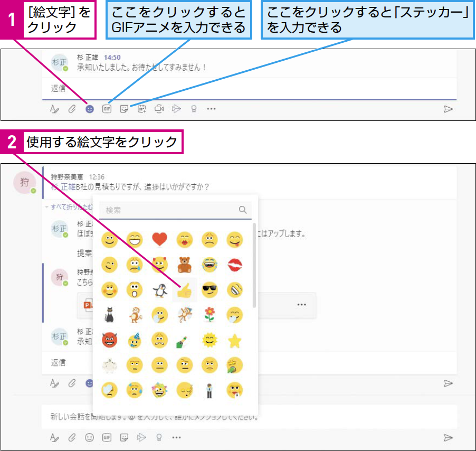The width and height of the screenshot is (476, 451).
Task: Open the emoji picker
Action: (x=89, y=108)
